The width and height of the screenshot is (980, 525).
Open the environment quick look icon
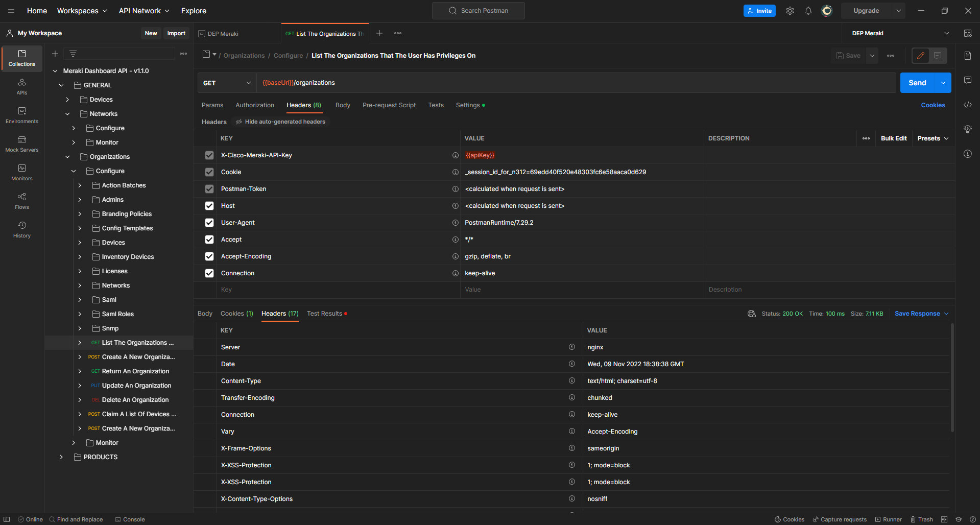[968, 33]
